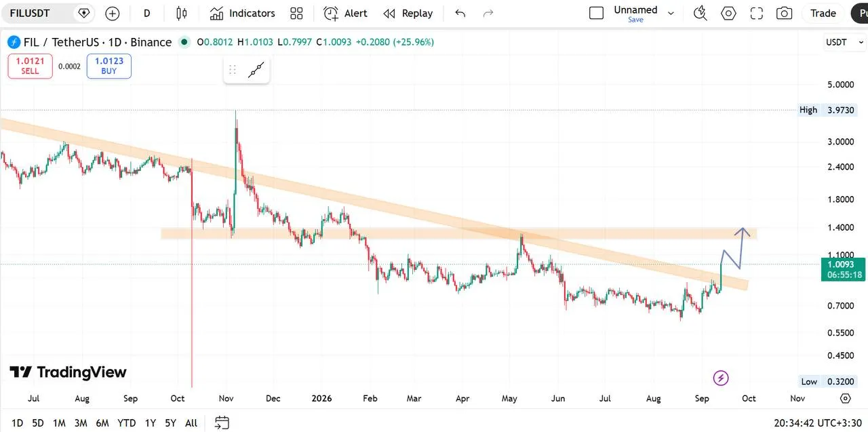Expand the Unnamed layout chevron menu
The image size is (868, 432).
[671, 14]
